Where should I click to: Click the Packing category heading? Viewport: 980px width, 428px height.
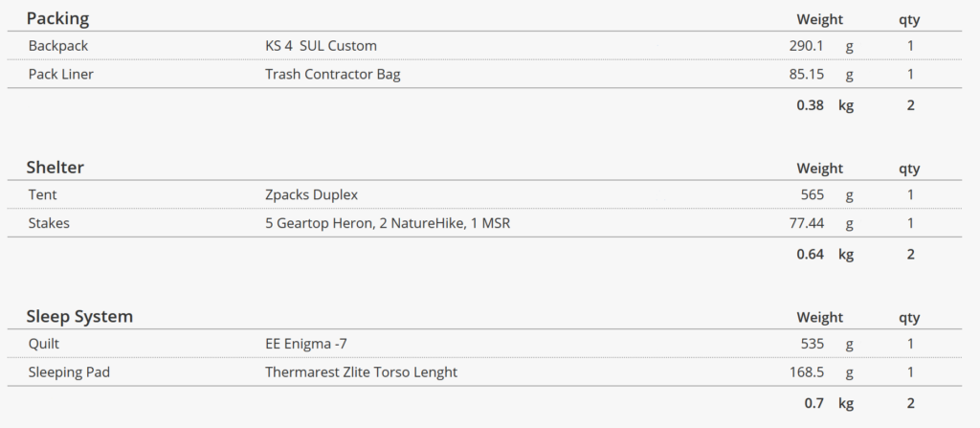click(x=57, y=19)
